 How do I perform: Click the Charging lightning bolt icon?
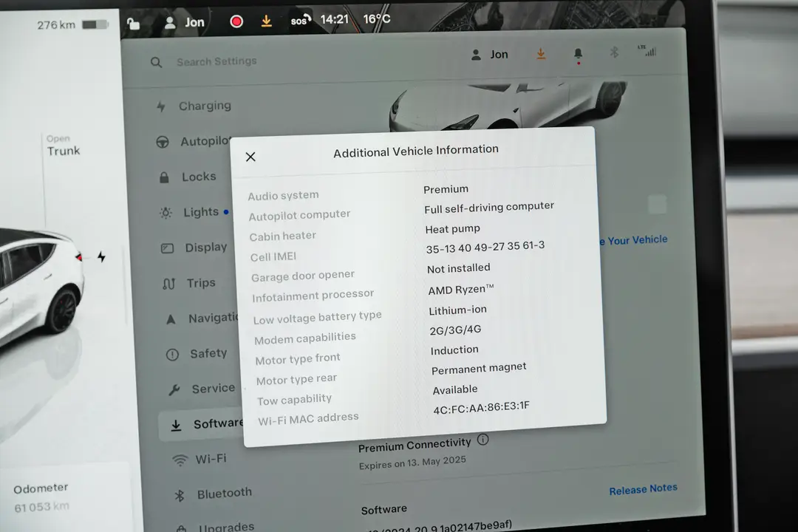(161, 107)
